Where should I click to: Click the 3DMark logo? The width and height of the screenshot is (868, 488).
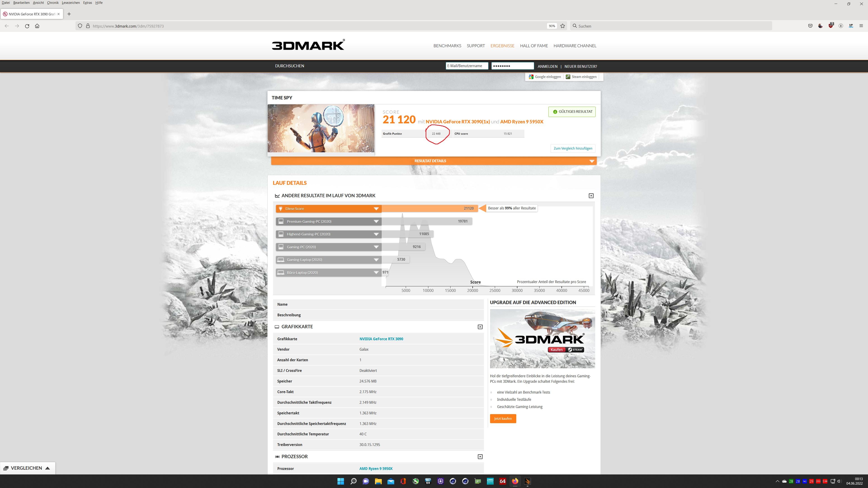[x=308, y=45]
